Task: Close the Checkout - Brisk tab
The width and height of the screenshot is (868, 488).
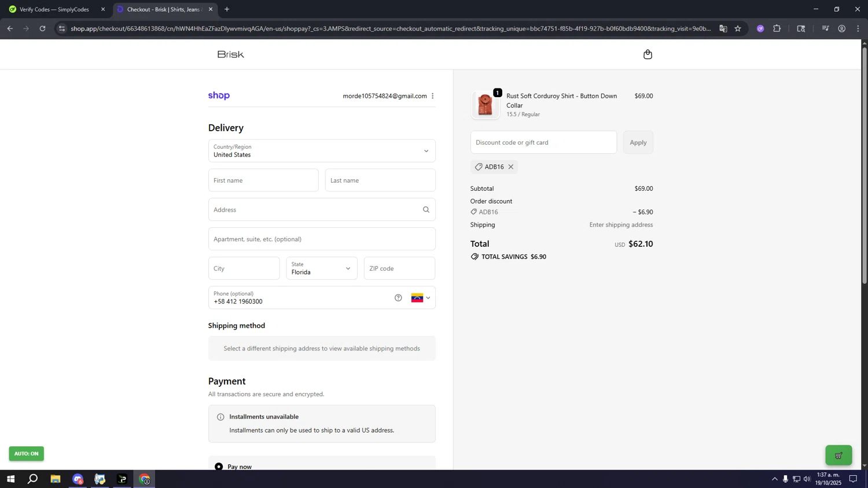Action: click(x=211, y=9)
